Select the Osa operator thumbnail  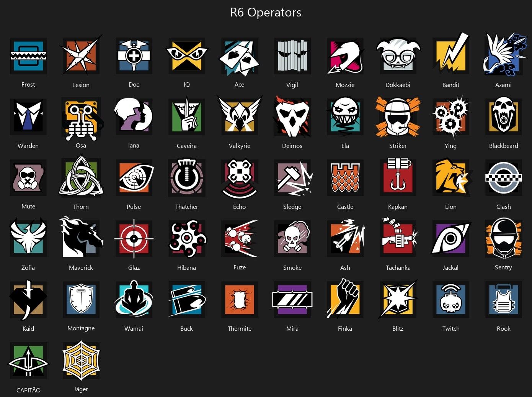pos(82,119)
